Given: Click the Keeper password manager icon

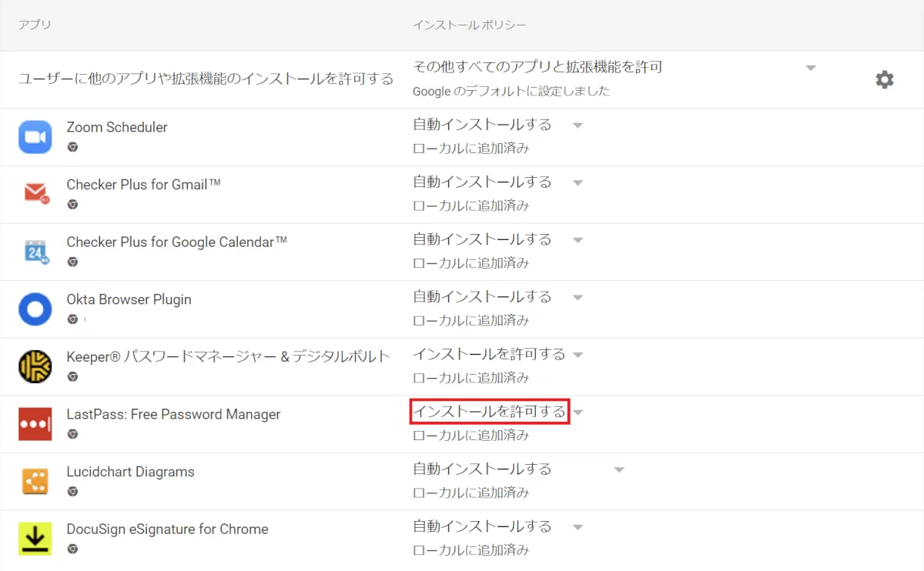Looking at the screenshot, I should pyautogui.click(x=35, y=366).
